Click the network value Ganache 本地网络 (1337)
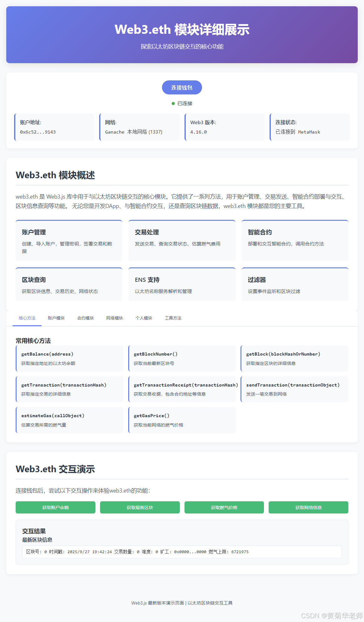Viewport: 364px width, 622px height. 134,132
